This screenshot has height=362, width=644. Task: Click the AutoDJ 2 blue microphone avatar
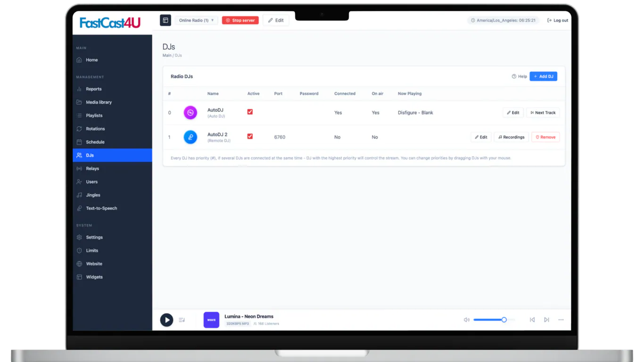click(190, 137)
